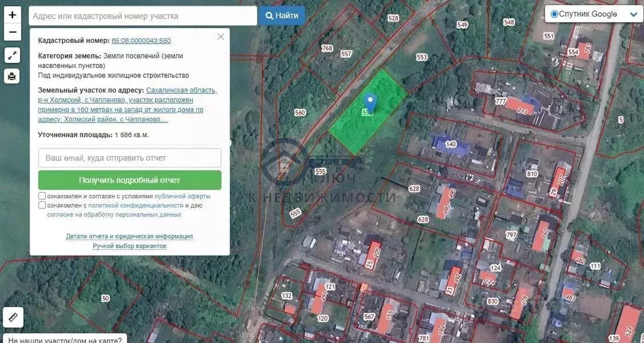Select parcel label 5 at right edge
Screen dimensions: 644x343
[x=621, y=120]
